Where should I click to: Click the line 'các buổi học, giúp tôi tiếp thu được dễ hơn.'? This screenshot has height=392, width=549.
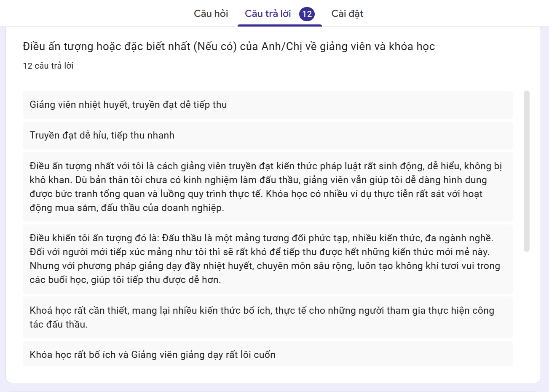point(125,280)
